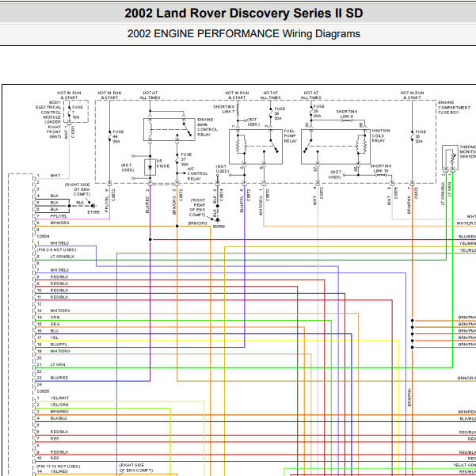The width and height of the screenshot is (476, 476).
Task: Click the 'SHORTING LINK 9' label
Action: coord(347,114)
